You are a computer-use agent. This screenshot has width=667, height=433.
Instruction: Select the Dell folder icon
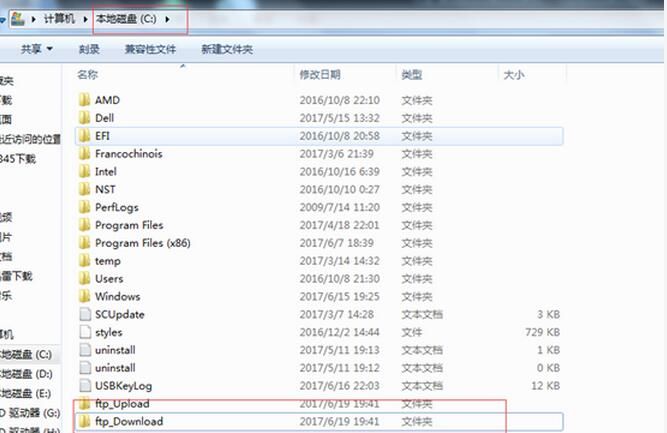click(x=84, y=118)
